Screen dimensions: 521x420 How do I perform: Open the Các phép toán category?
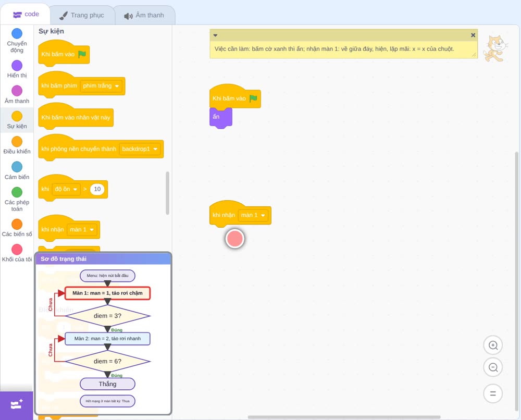17,200
